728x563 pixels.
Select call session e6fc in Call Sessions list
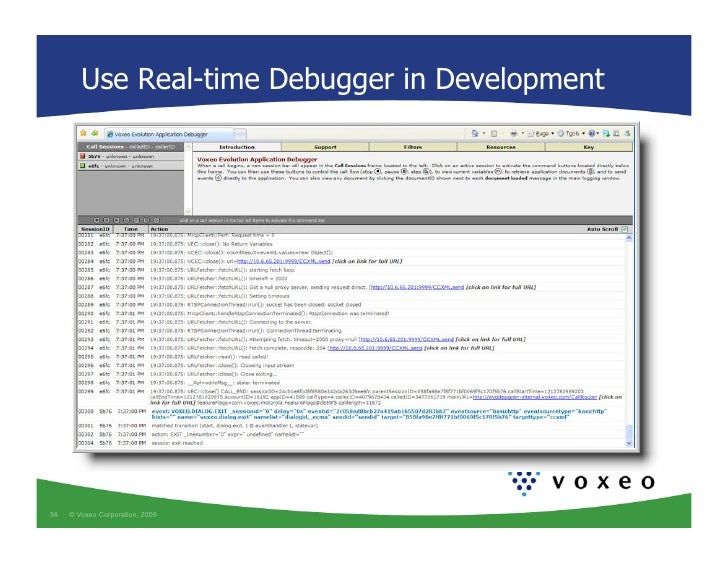[130, 166]
